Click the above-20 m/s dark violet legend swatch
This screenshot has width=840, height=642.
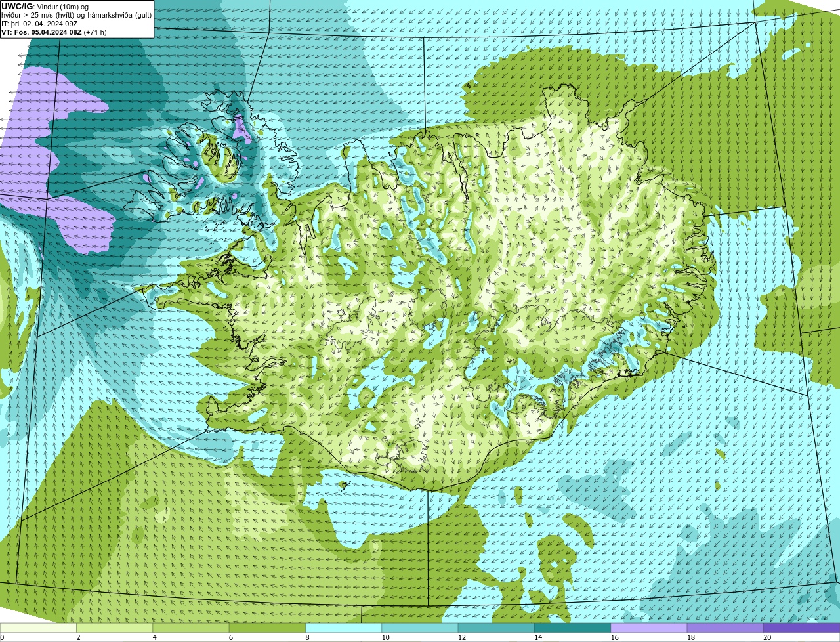(x=801, y=628)
